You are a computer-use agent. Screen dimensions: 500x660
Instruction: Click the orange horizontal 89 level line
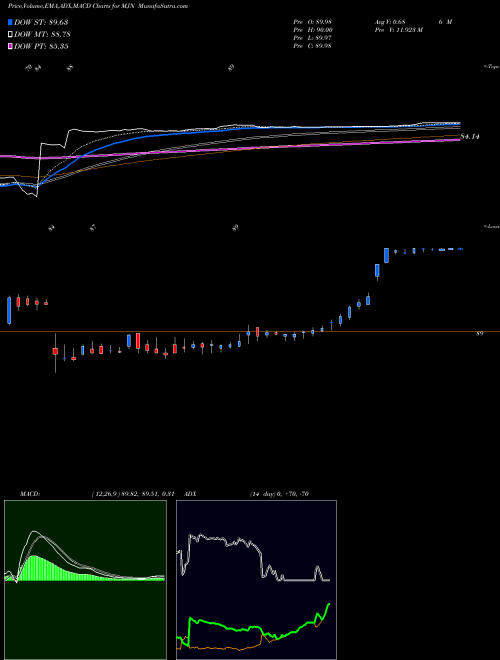250,332
